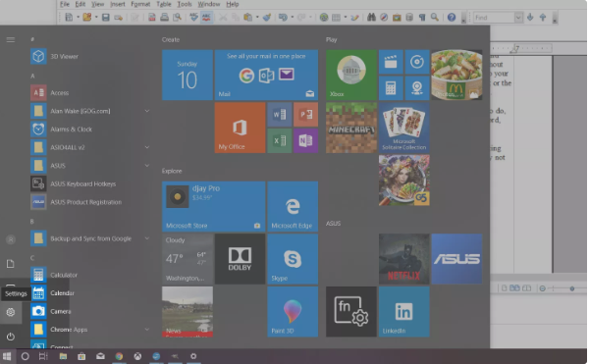Click the Windows Start button
The height and width of the screenshot is (364, 589).
click(x=7, y=356)
